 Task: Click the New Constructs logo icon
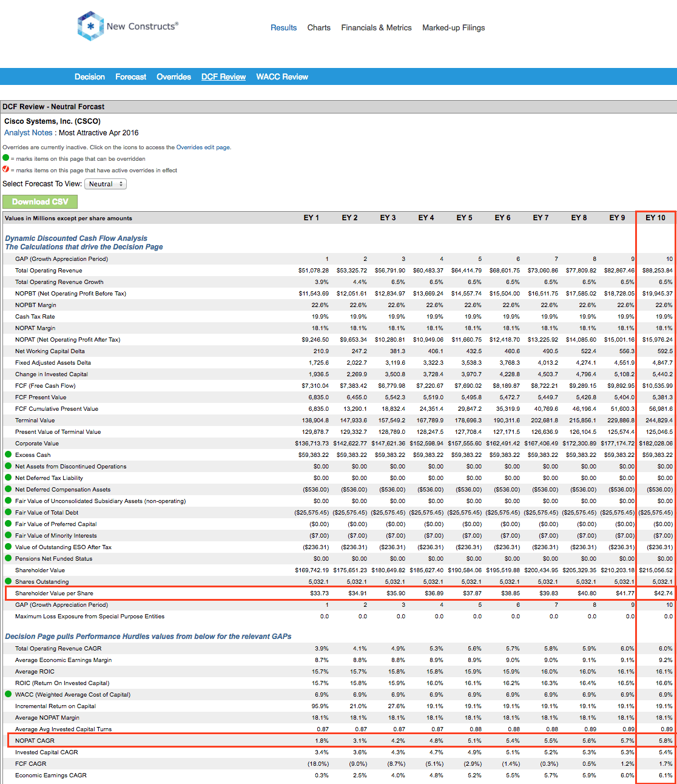[x=90, y=26]
